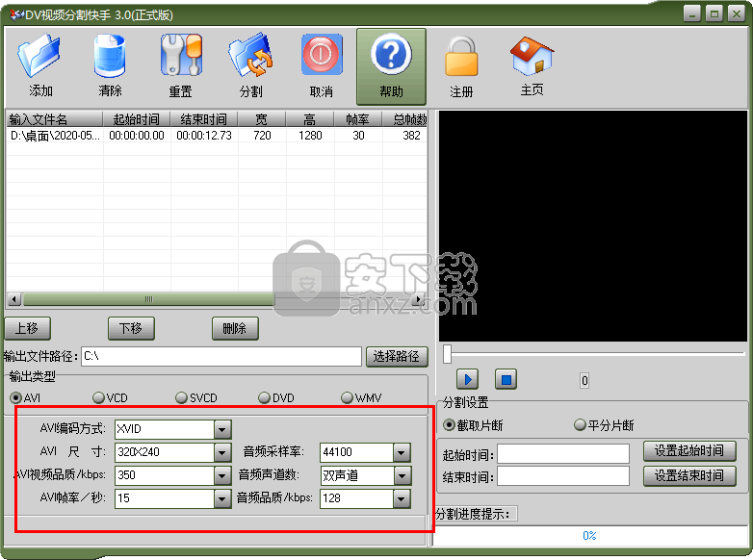The width and height of the screenshot is (753, 560).
Task: Click the 设置结束时间 button
Action: [689, 475]
